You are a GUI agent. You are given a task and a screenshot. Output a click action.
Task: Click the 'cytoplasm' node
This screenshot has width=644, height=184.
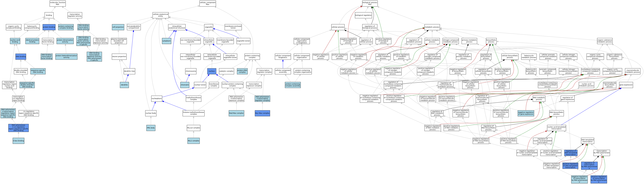pyautogui.click(x=167, y=41)
